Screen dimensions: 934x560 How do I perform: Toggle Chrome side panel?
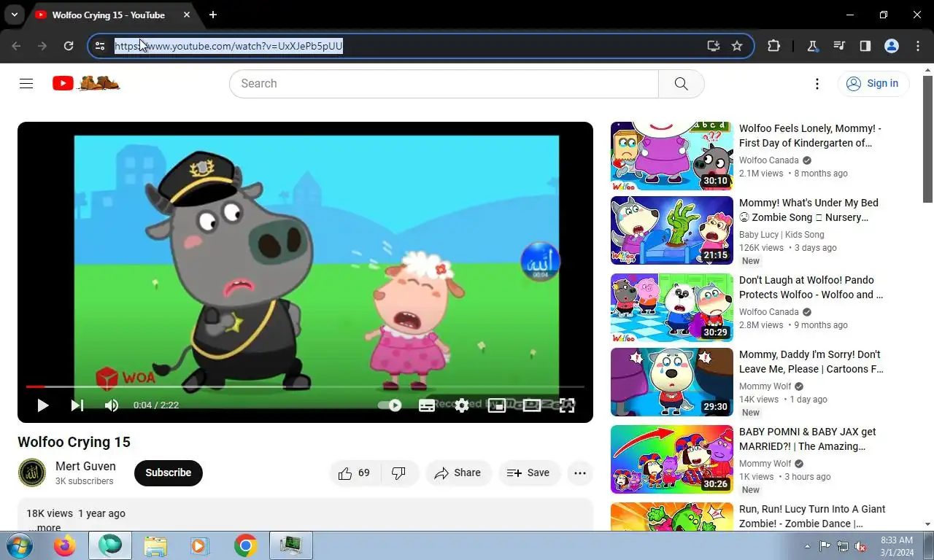pos(865,46)
